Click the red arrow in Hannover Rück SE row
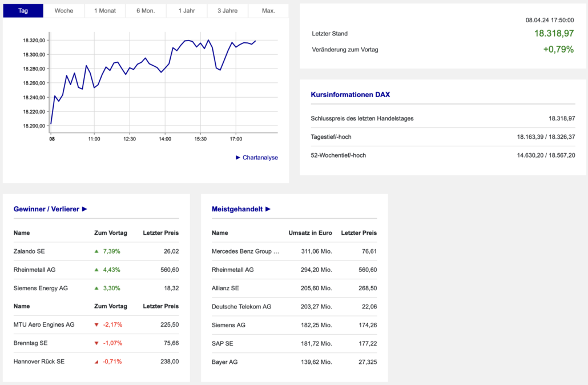 coord(96,362)
